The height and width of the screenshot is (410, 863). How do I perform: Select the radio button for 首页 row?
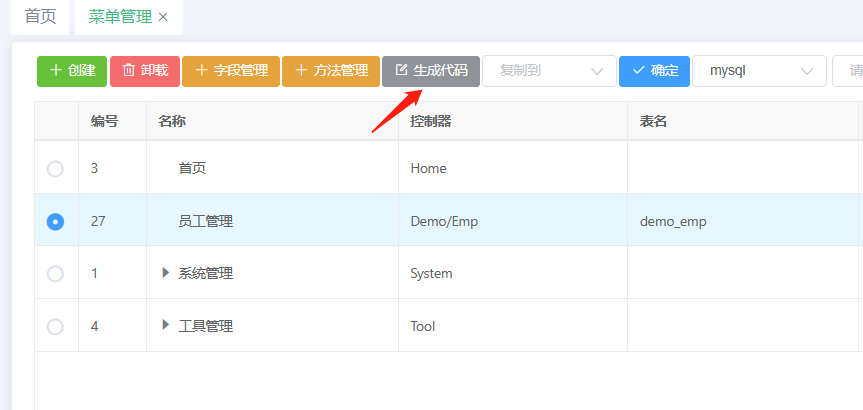point(56,169)
